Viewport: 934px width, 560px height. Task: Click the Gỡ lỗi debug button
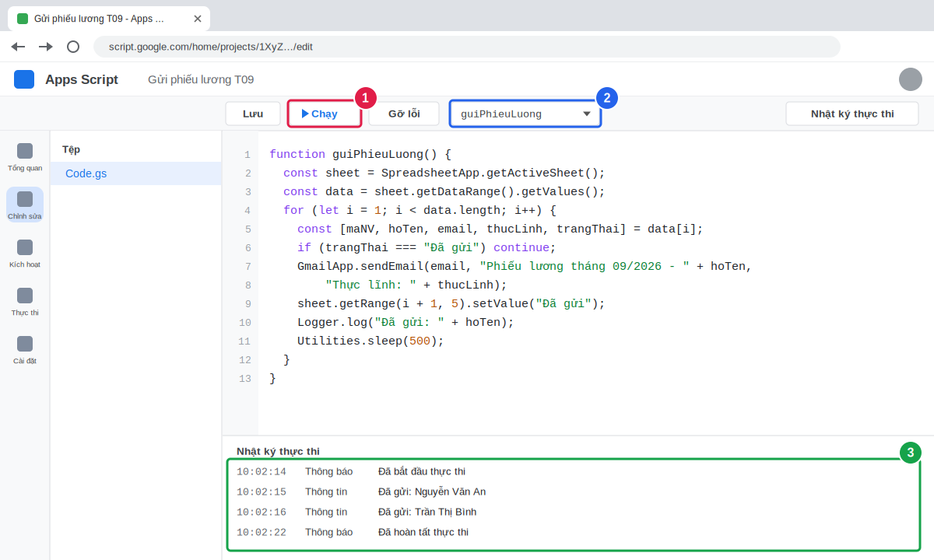tap(404, 114)
